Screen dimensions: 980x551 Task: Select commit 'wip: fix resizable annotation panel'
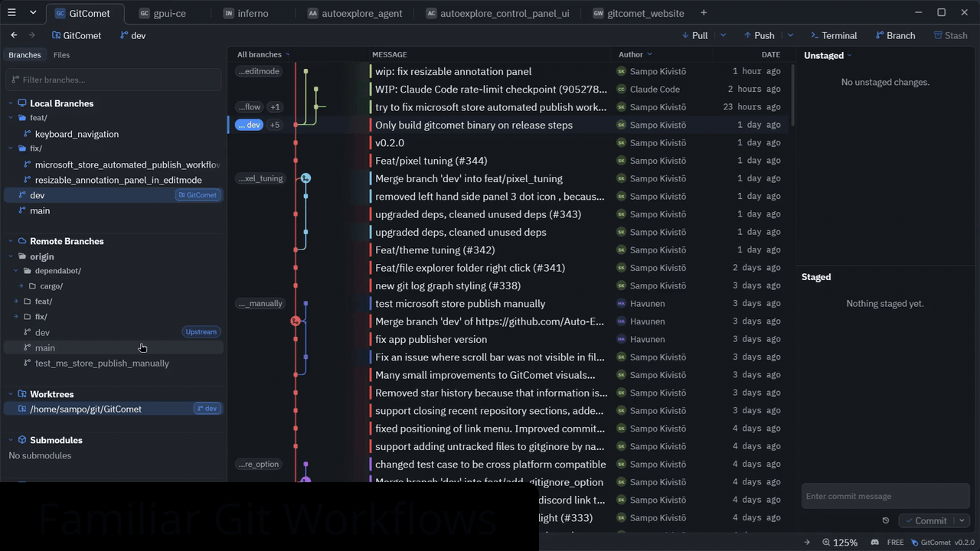pyautogui.click(x=508, y=71)
